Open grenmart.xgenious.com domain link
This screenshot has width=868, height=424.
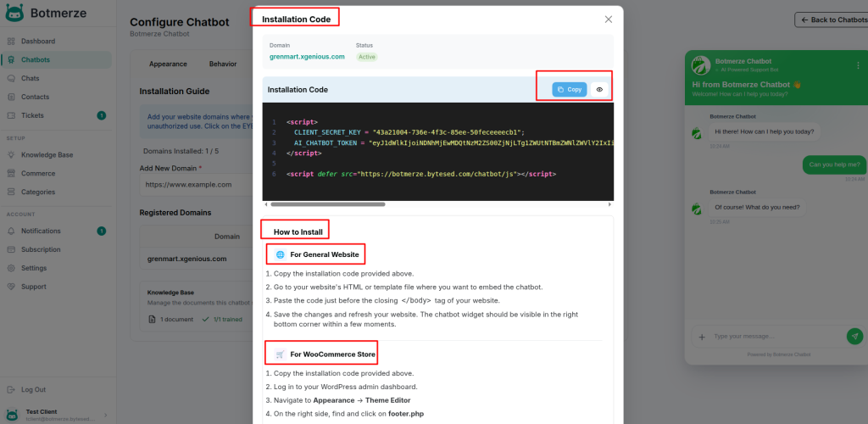tap(307, 57)
